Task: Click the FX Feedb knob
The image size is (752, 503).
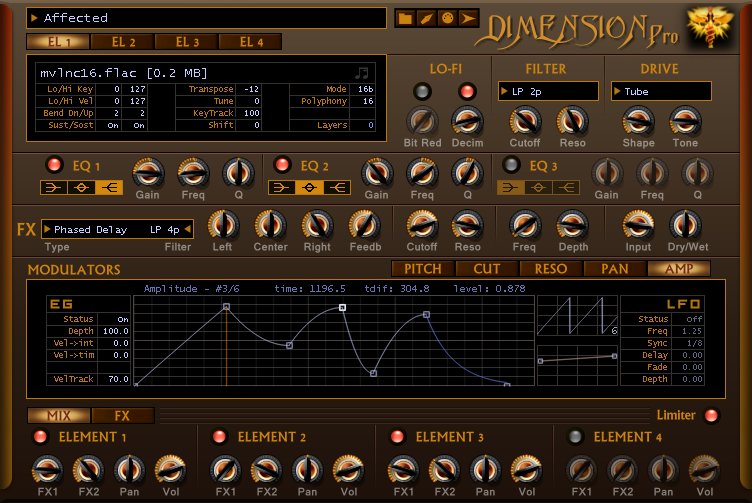Action: 364,225
